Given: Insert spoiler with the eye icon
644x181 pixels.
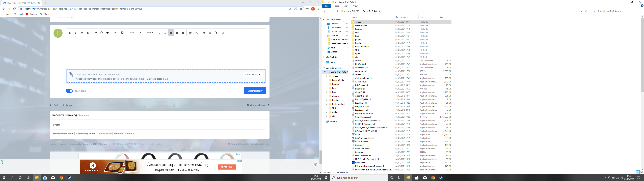Looking at the screenshot, I should click(x=108, y=33).
